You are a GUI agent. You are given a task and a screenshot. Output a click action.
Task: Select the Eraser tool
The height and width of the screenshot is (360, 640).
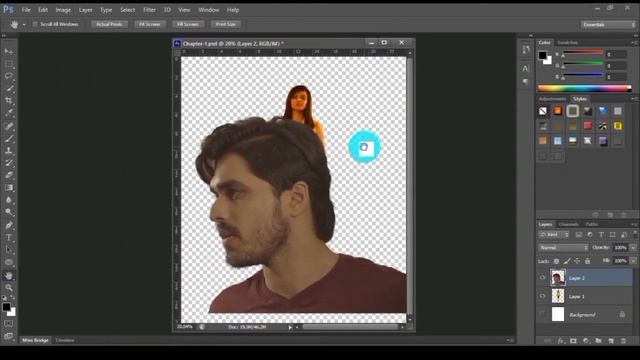(x=9, y=175)
